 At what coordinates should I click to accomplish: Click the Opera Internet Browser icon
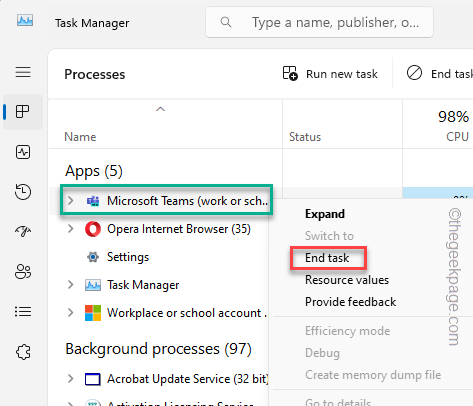click(93, 229)
